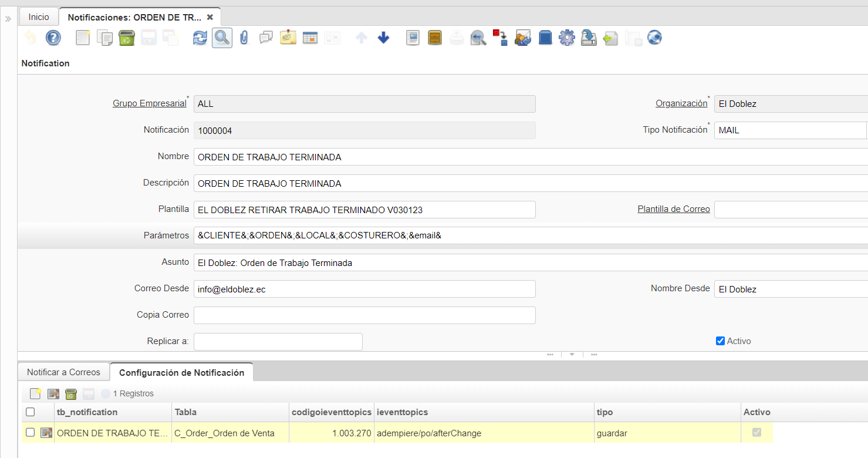Create a new record from main toolbar
Screen dimensions: 868x458
pyautogui.click(x=83, y=38)
